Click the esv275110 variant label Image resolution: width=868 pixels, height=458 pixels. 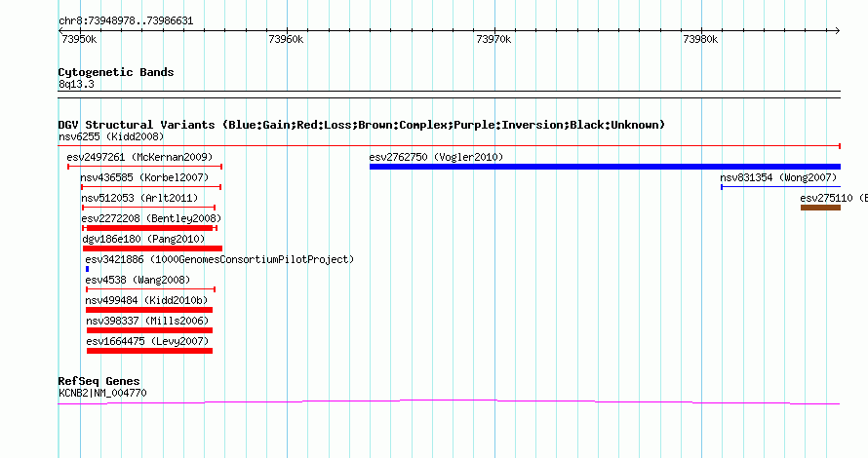pos(834,198)
